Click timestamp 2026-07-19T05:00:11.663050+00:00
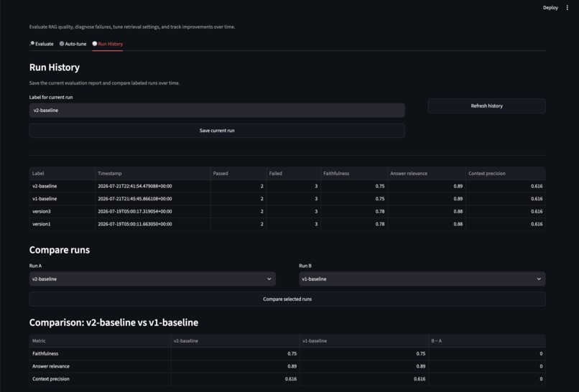This screenshot has height=392, width=579. click(135, 224)
